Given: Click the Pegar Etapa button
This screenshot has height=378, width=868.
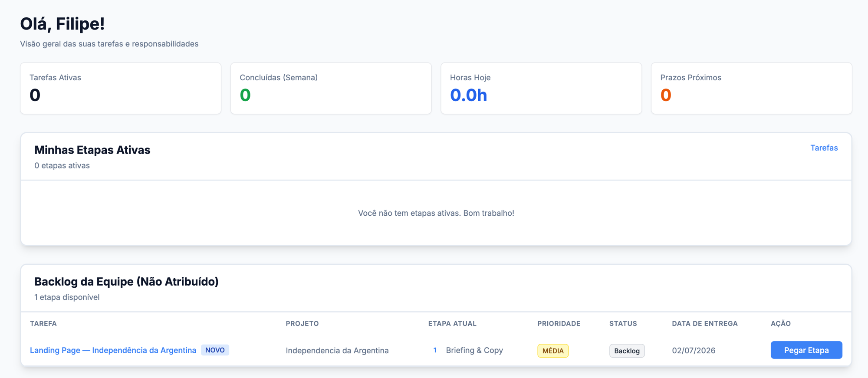Looking at the screenshot, I should click(x=806, y=350).
